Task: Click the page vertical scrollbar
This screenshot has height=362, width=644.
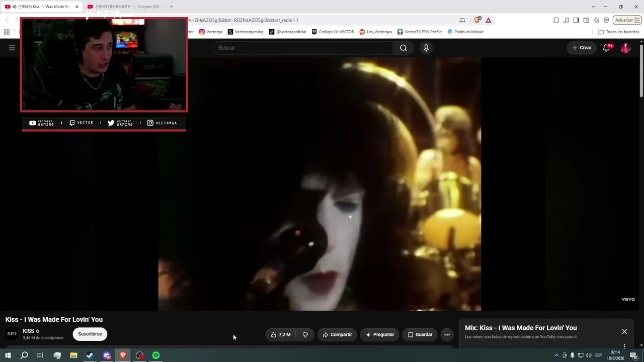Action: [641, 70]
